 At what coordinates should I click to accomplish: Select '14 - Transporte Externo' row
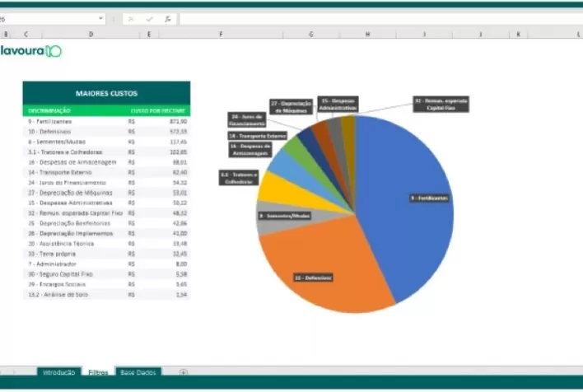[x=106, y=172]
